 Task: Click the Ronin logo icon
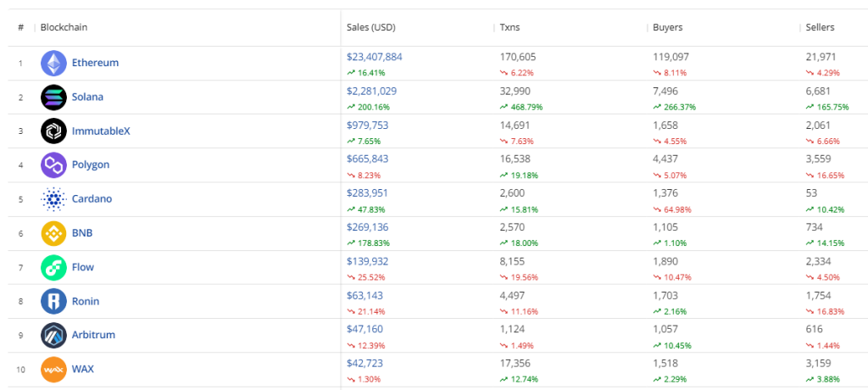point(53,301)
